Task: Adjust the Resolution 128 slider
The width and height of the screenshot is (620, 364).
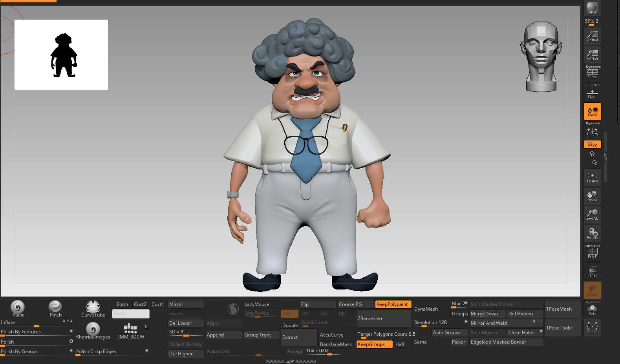Action: [440, 323]
